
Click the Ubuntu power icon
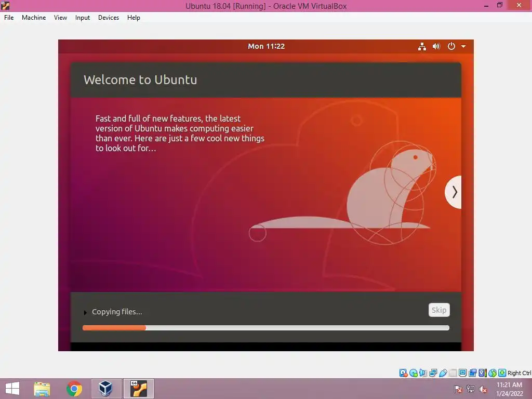[451, 46]
